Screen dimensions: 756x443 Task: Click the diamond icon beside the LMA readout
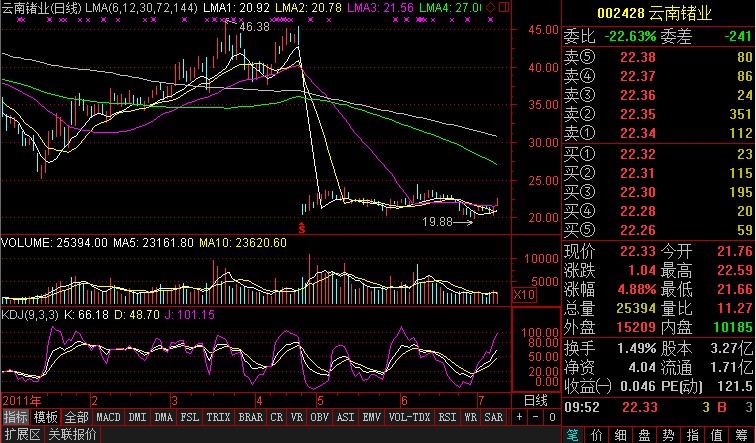[x=491, y=7]
